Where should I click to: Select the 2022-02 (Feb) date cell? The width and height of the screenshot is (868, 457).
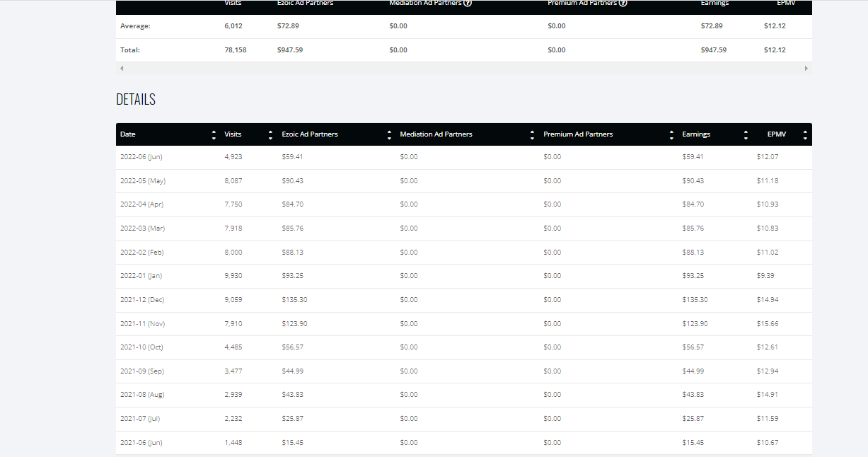[141, 253]
